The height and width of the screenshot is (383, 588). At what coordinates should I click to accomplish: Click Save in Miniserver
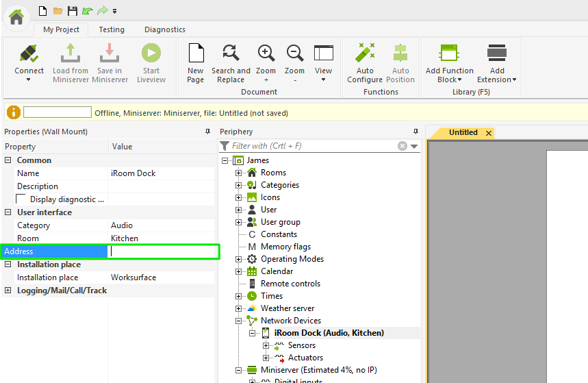110,63
